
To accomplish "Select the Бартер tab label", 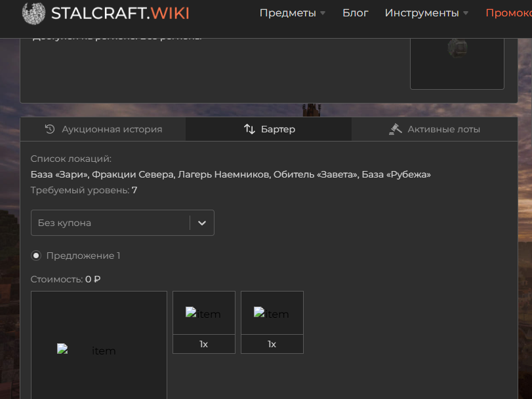I will pos(278,129).
